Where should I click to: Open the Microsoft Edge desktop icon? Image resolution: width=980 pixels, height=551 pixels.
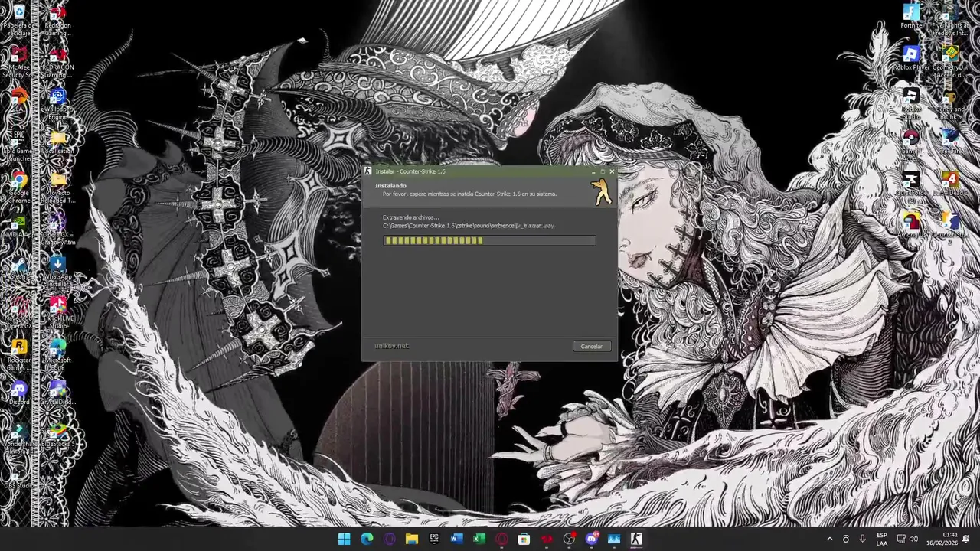(57, 354)
